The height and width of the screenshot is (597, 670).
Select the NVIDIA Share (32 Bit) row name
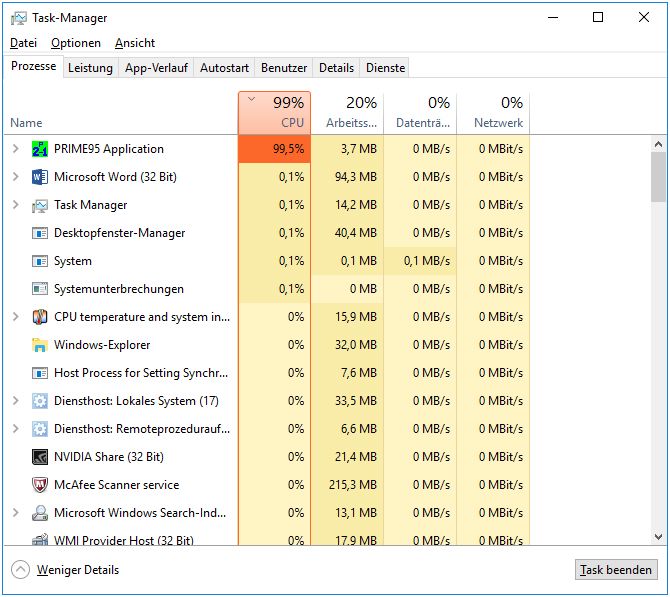(109, 457)
